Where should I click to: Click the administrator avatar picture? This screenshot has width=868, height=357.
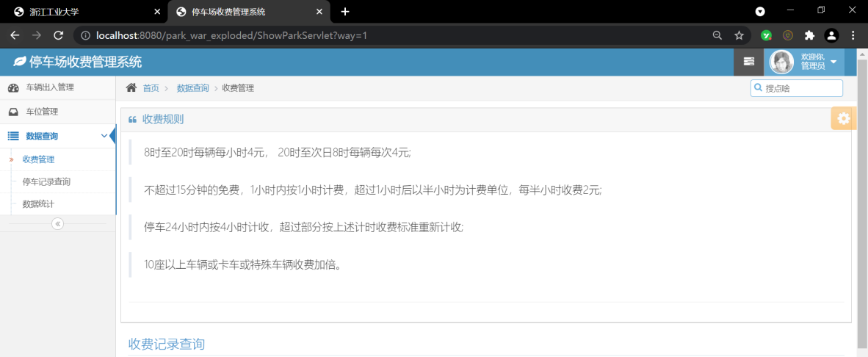coord(781,62)
